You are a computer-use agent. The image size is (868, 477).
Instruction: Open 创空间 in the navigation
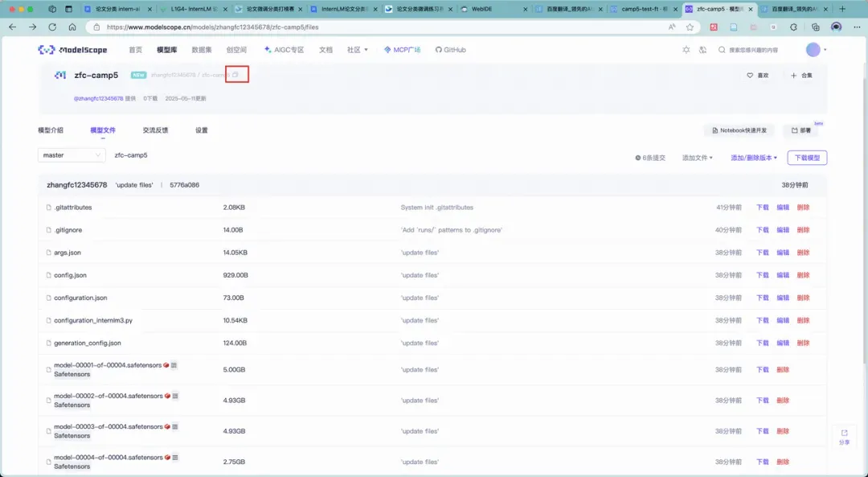click(236, 50)
